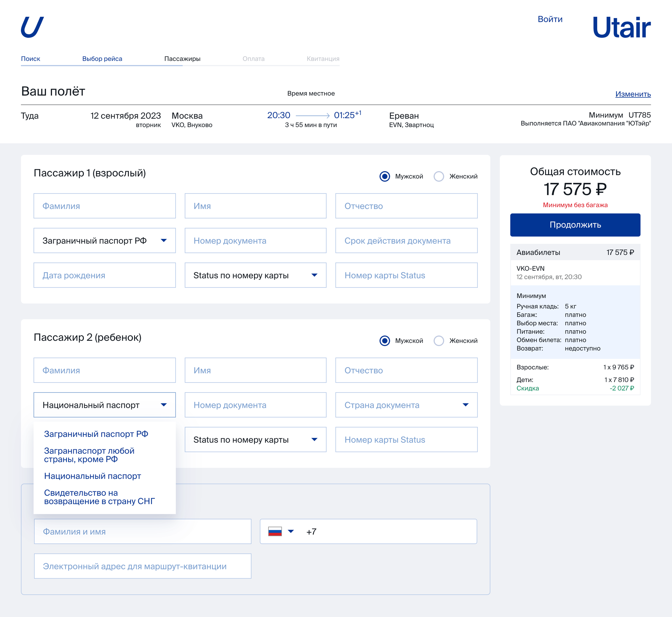Click the Скидка discount label
This screenshot has height=617, width=672.
(x=528, y=388)
